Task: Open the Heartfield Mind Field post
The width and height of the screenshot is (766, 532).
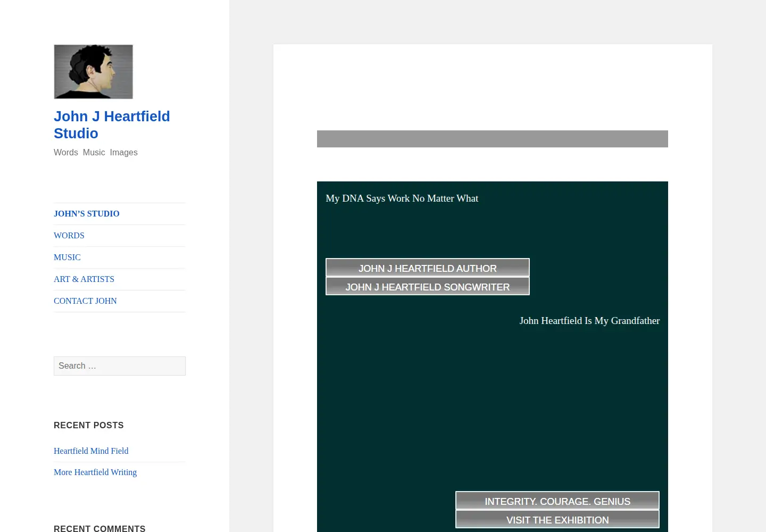Action: [x=91, y=451]
